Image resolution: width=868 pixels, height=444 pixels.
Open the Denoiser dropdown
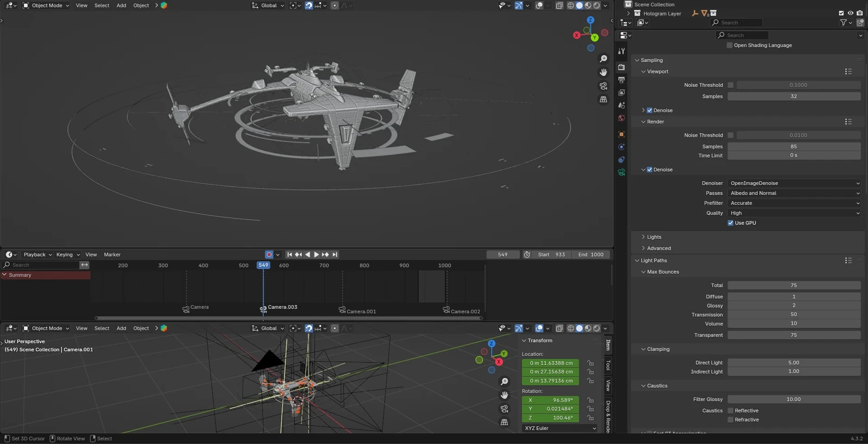(x=794, y=183)
